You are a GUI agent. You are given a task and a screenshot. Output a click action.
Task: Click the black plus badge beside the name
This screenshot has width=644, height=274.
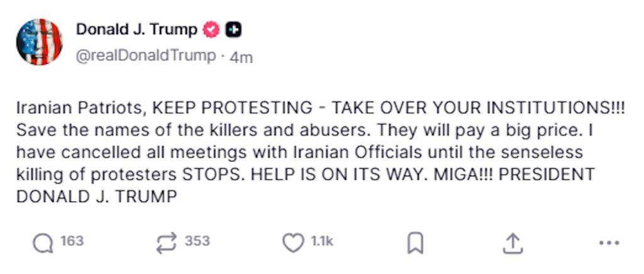pyautogui.click(x=233, y=30)
